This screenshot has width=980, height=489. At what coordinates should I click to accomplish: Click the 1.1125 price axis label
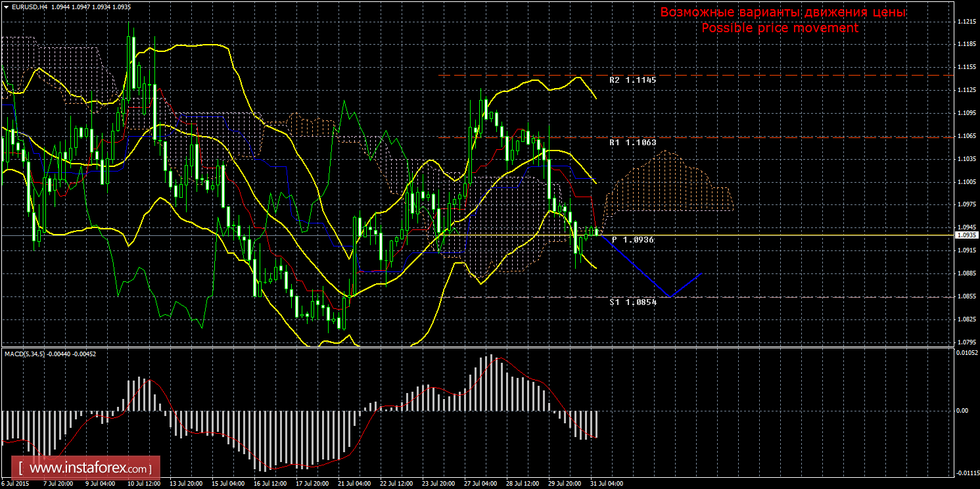(966, 90)
